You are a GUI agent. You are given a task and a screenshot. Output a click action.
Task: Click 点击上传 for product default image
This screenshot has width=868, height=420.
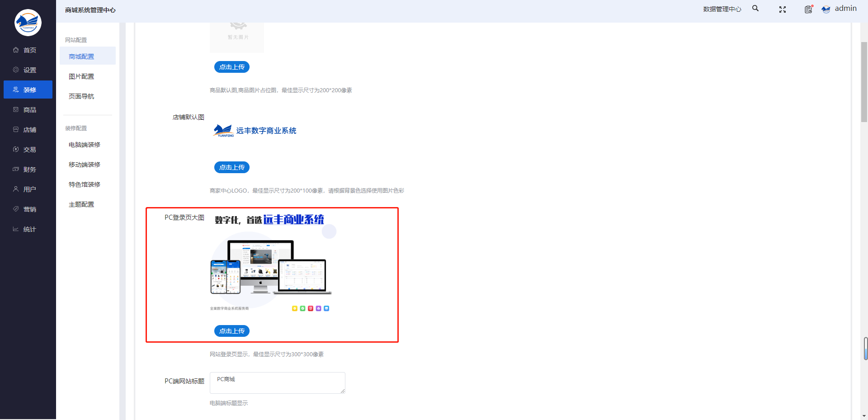(x=232, y=67)
